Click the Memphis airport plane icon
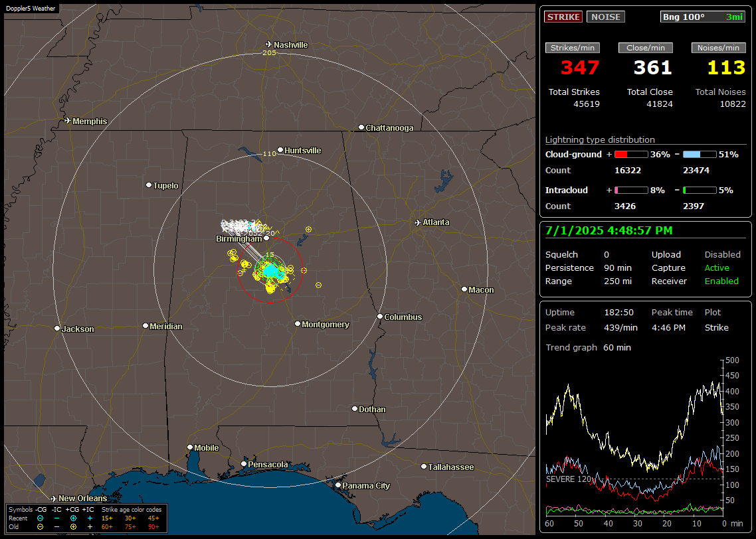Screen dimensions: 756x539 68,120
